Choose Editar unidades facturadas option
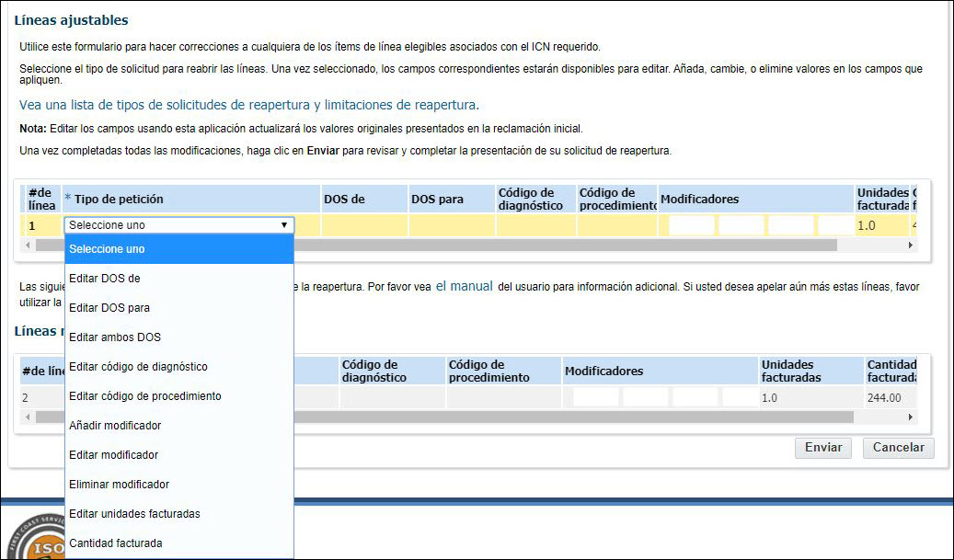The image size is (954, 560). click(178, 514)
